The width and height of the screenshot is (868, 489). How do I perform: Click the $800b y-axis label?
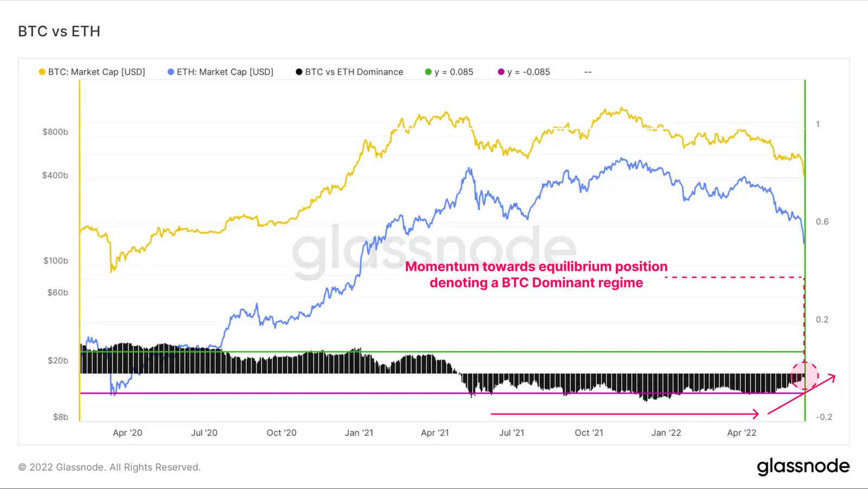click(x=55, y=132)
